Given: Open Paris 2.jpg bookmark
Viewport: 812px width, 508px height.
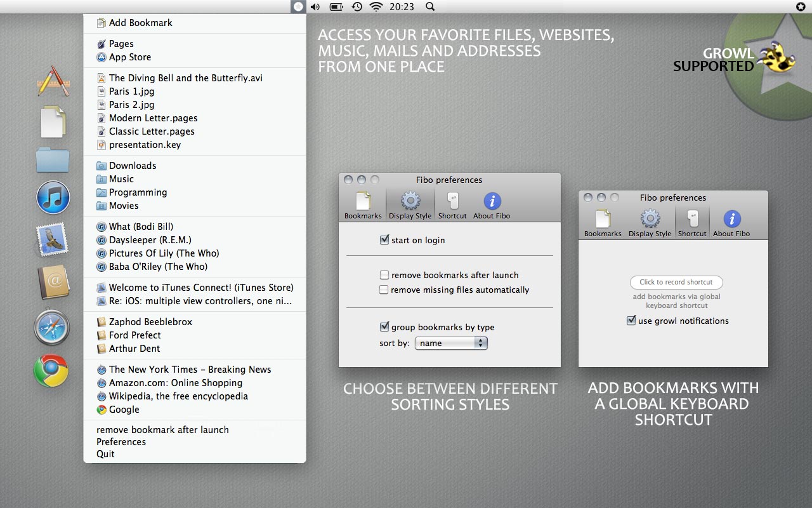Looking at the screenshot, I should pos(195,105).
